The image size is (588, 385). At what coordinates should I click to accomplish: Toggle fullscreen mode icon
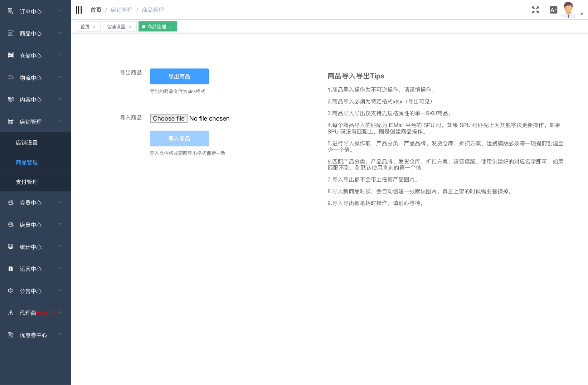535,10
